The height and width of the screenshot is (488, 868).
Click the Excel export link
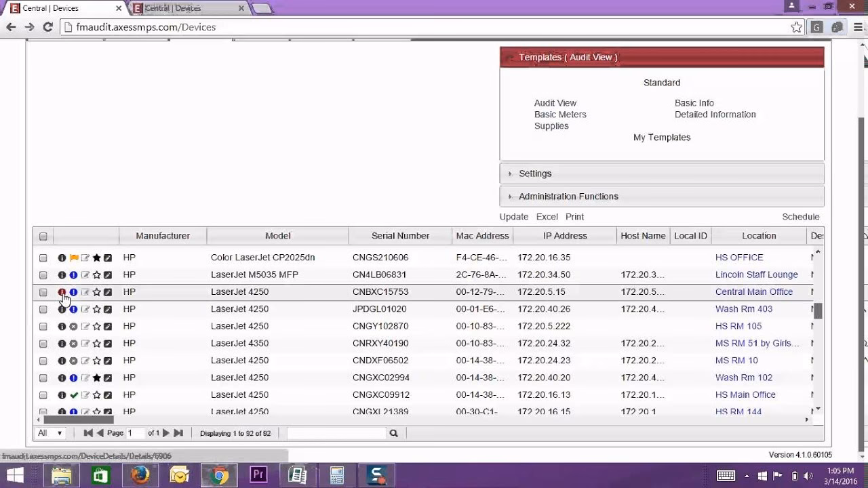(x=547, y=217)
